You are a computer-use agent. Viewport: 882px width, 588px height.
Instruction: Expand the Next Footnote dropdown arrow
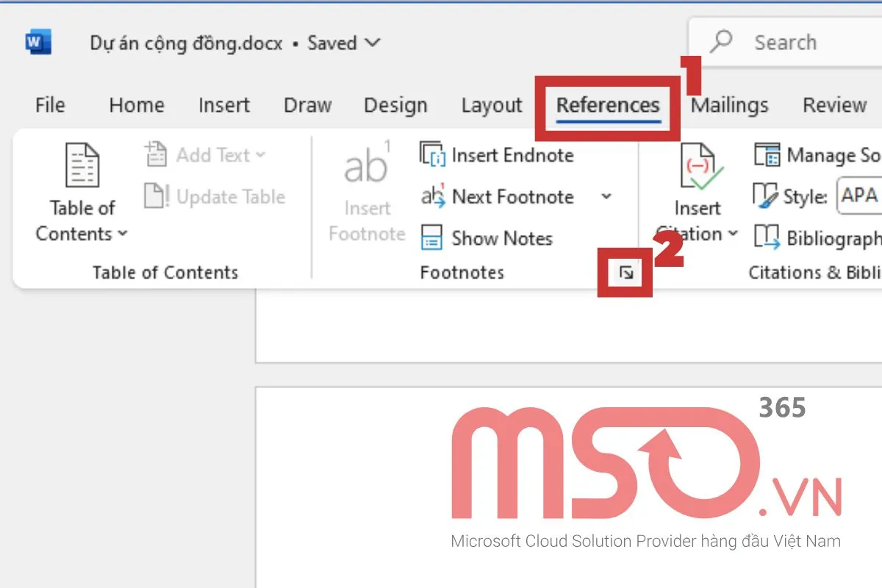tap(606, 197)
